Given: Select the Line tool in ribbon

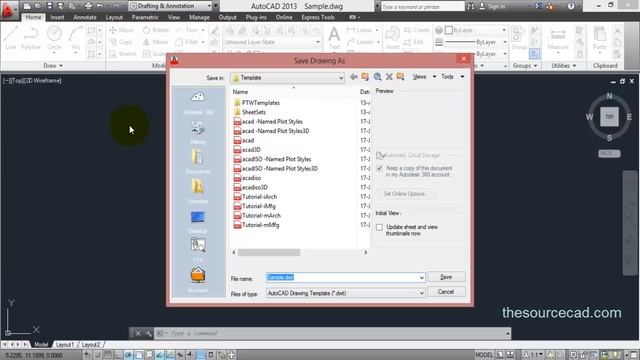Looking at the screenshot, I should [11, 38].
